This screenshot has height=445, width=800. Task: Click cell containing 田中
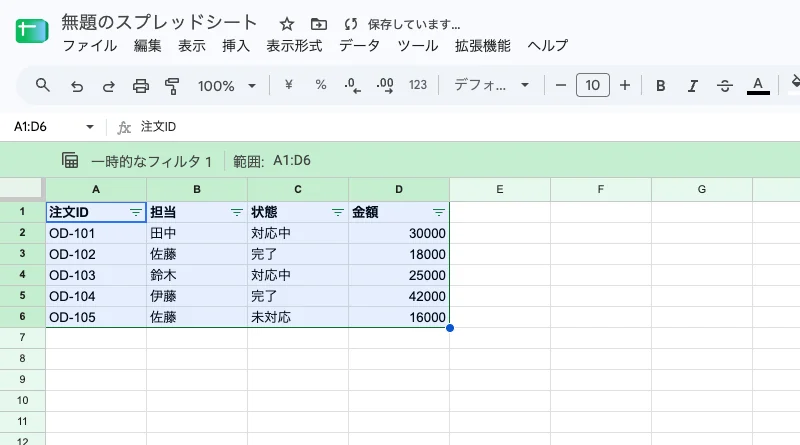pos(197,233)
